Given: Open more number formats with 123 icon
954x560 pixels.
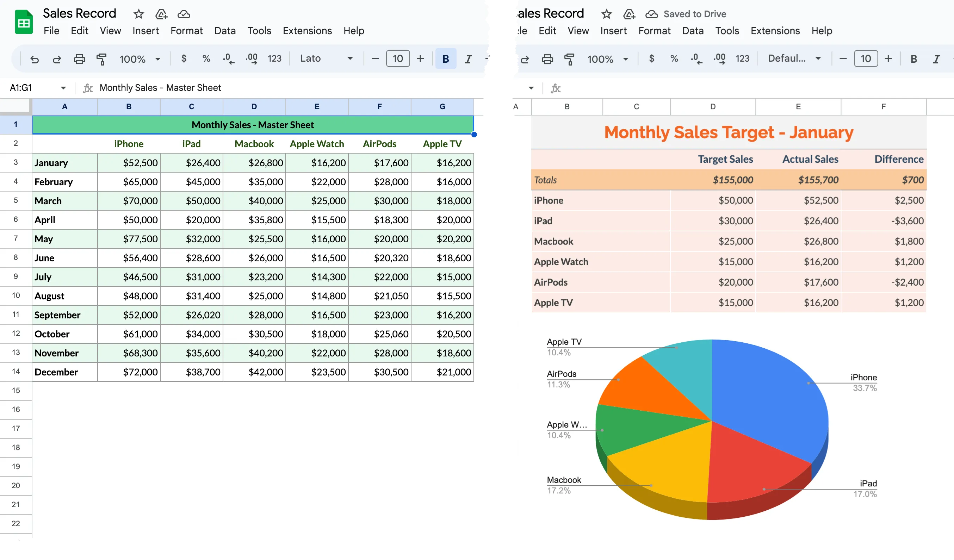Looking at the screenshot, I should (274, 59).
